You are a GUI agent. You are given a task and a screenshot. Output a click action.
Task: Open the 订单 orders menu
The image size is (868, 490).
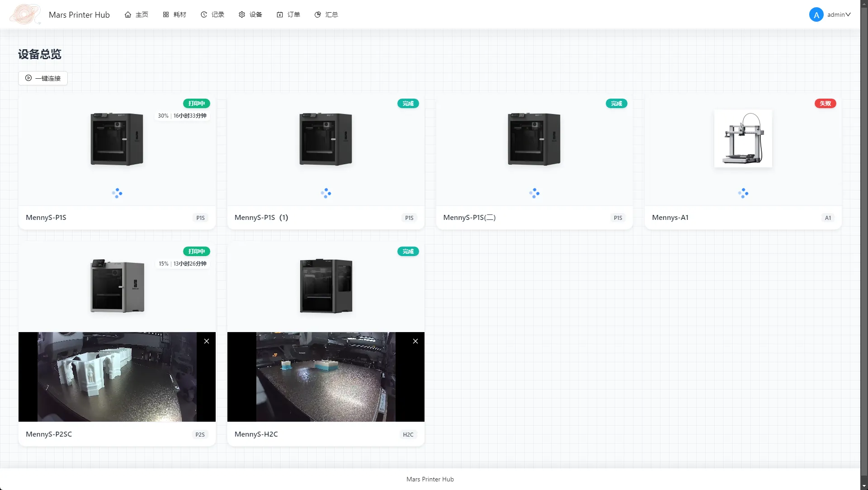coord(288,14)
